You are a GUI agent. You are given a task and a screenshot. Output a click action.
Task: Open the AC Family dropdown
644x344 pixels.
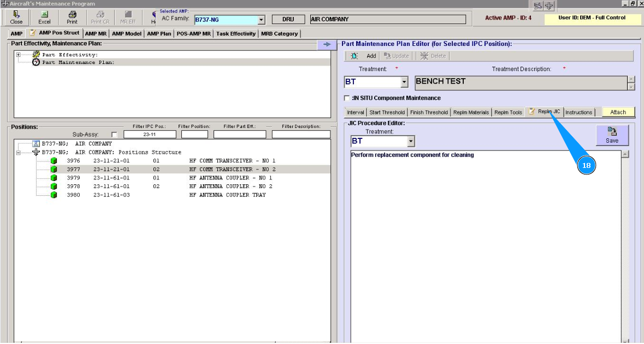(x=261, y=20)
